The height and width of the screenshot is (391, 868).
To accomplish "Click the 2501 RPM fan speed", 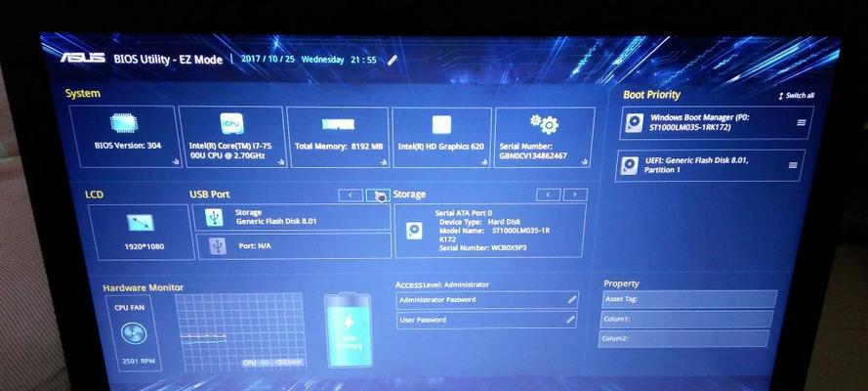I will point(139,361).
